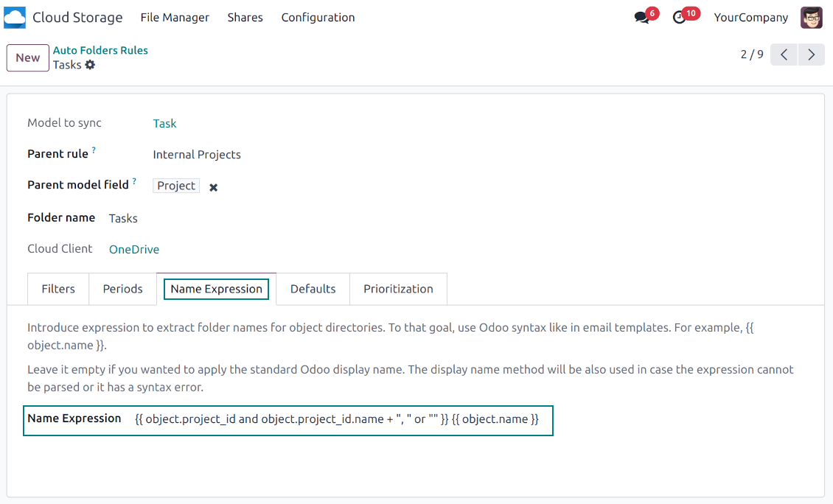This screenshot has height=504, width=833.
Task: Open the Configuration menu
Action: pyautogui.click(x=318, y=18)
